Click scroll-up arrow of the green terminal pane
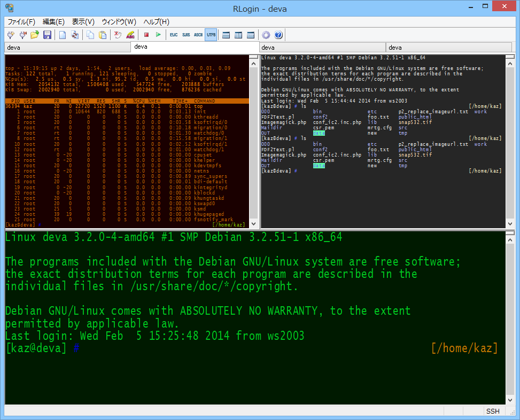 510,240
